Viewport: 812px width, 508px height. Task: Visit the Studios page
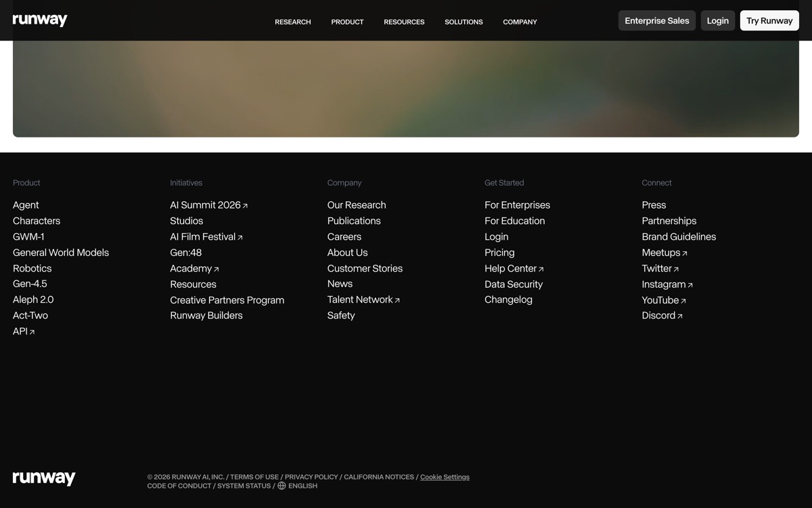187,221
